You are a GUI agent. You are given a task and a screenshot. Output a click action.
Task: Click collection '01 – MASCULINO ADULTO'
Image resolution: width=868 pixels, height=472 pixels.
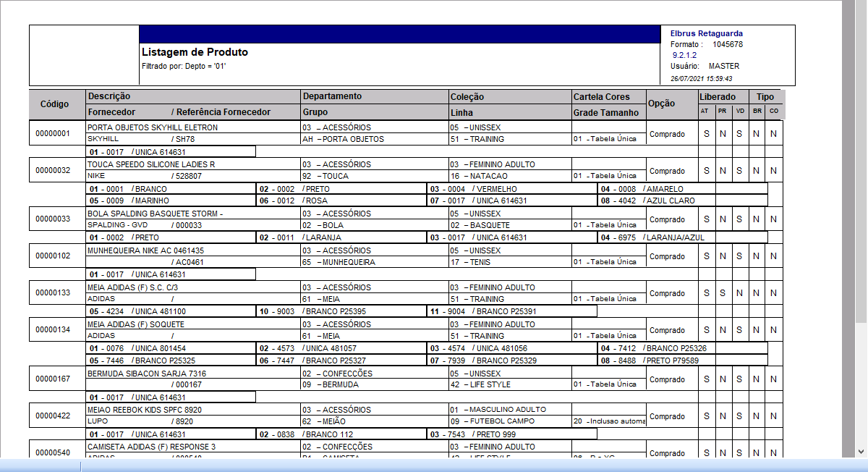point(498,410)
